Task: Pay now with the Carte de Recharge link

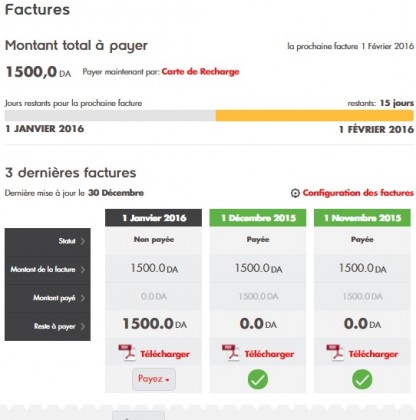Action: pyautogui.click(x=200, y=72)
